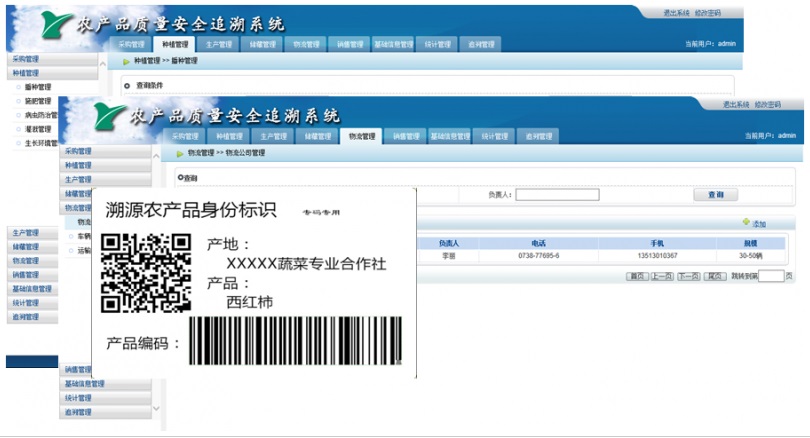Expand 统计管理 in front window sidebar
The image size is (810, 438).
coord(105,398)
